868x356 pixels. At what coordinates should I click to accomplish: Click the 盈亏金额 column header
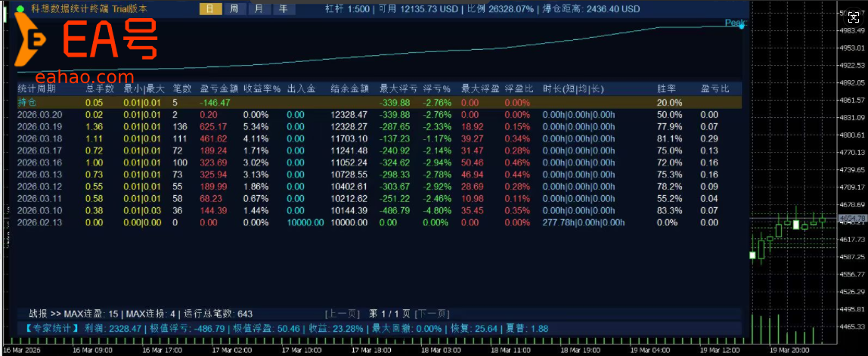point(219,88)
